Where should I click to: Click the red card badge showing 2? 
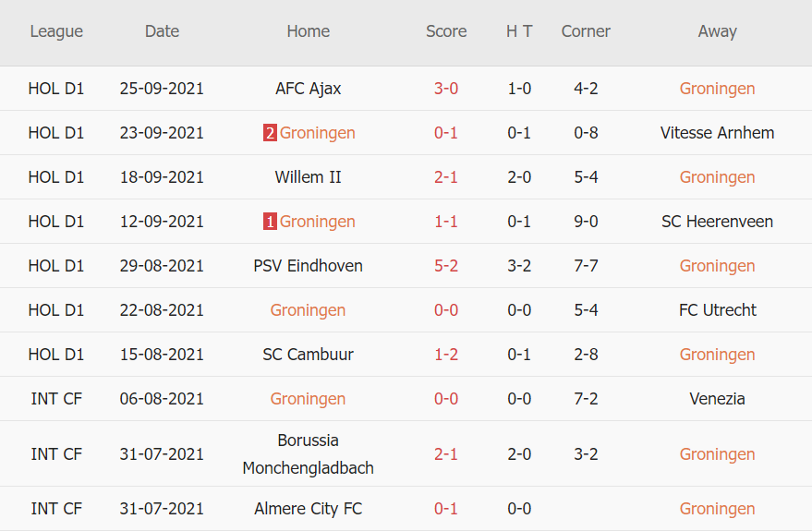coord(270,133)
